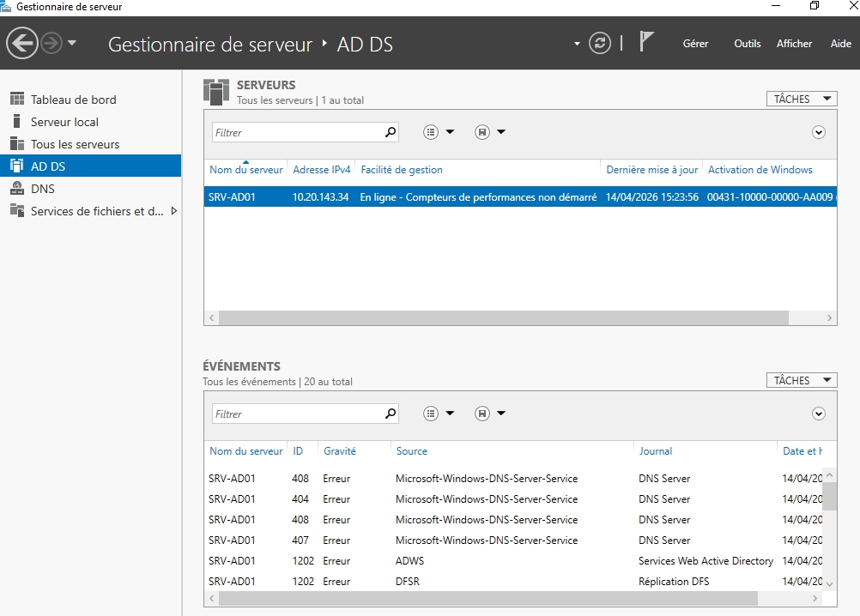Screen dimensions: 860x616
Task: Sort events by Source column
Action: [411, 451]
